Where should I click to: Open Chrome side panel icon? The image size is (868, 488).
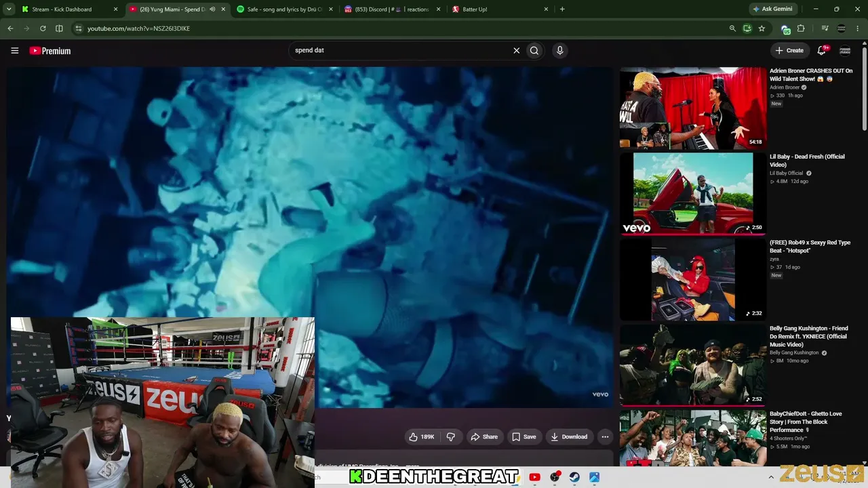point(59,28)
